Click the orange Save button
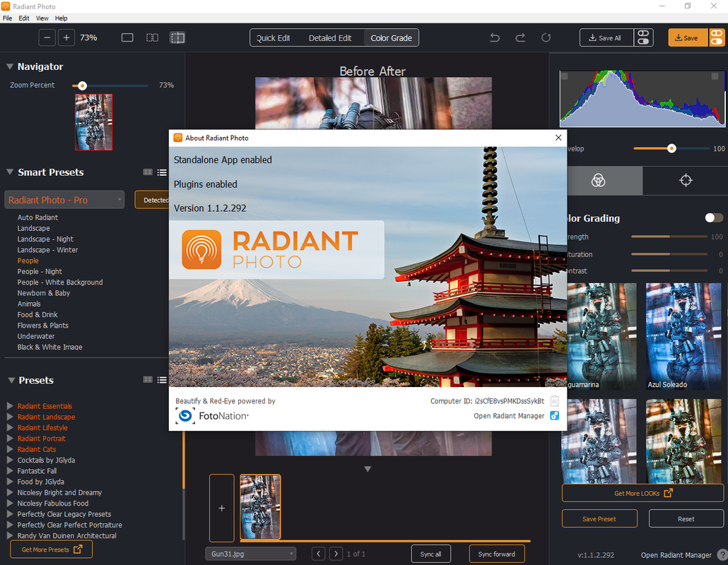Image resolution: width=728 pixels, height=565 pixels. tap(687, 37)
